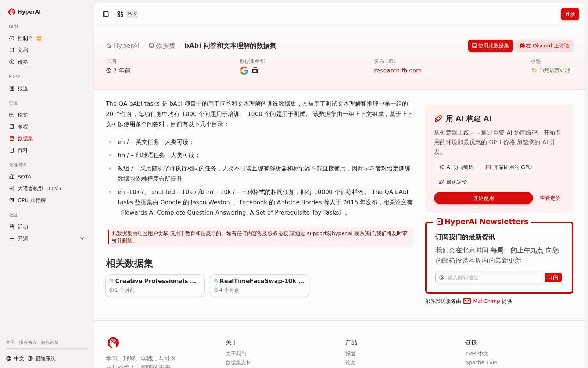Click 数据集 breadcrumb
Image resolution: width=588 pixels, height=368 pixels.
tap(162, 46)
